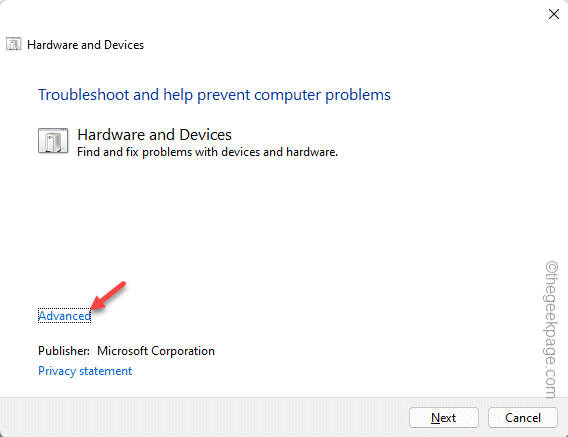Click the word 'computer problems' in the heading

(322, 95)
